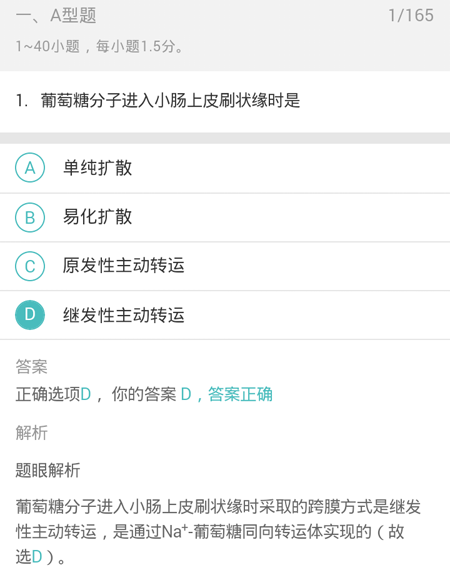Click the 答案 section label
The height and width of the screenshot is (575, 450).
tap(32, 367)
